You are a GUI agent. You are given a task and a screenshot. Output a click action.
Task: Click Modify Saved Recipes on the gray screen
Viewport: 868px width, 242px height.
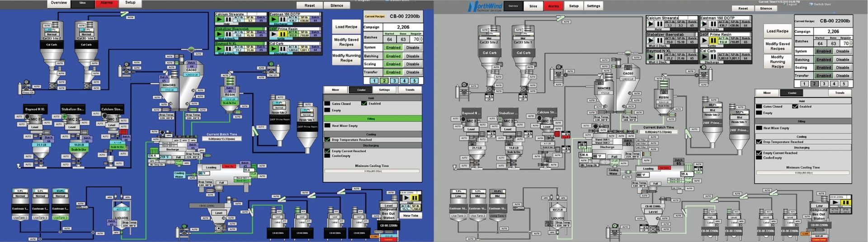(x=778, y=46)
